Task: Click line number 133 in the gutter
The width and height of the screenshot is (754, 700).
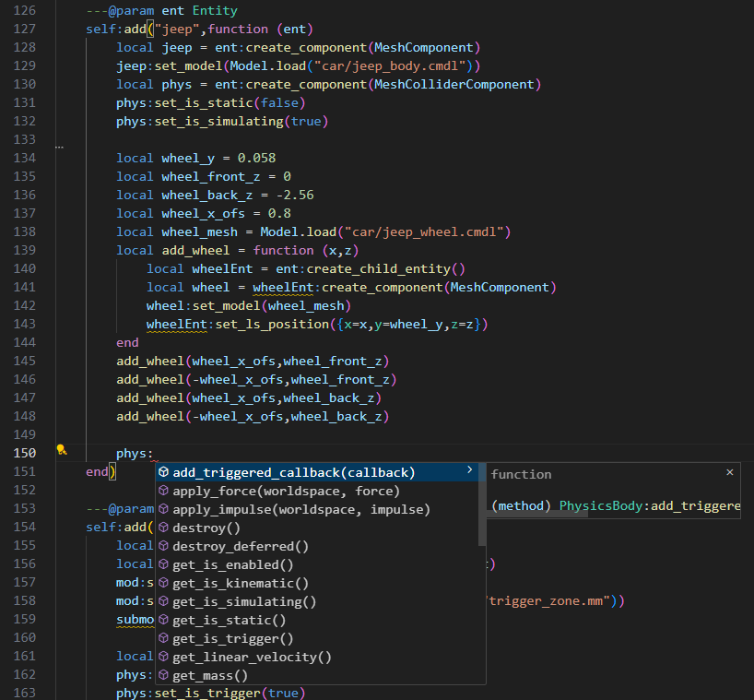Action: click(25, 139)
